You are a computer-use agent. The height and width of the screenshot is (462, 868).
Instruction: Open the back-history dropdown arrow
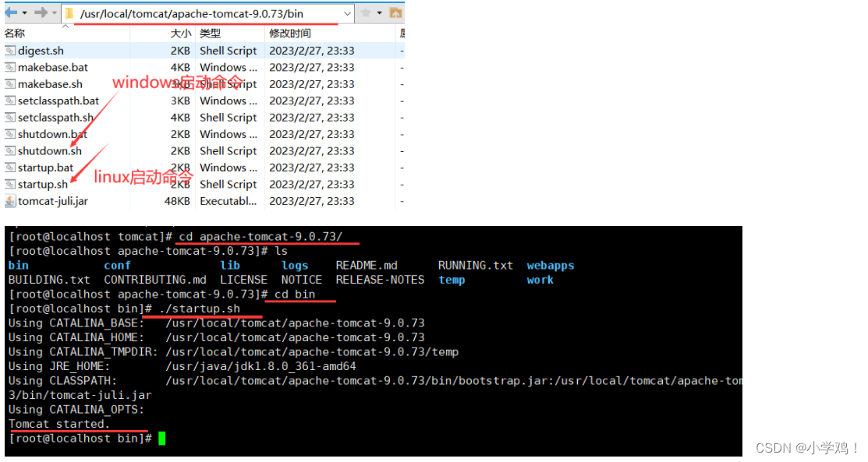(x=24, y=12)
